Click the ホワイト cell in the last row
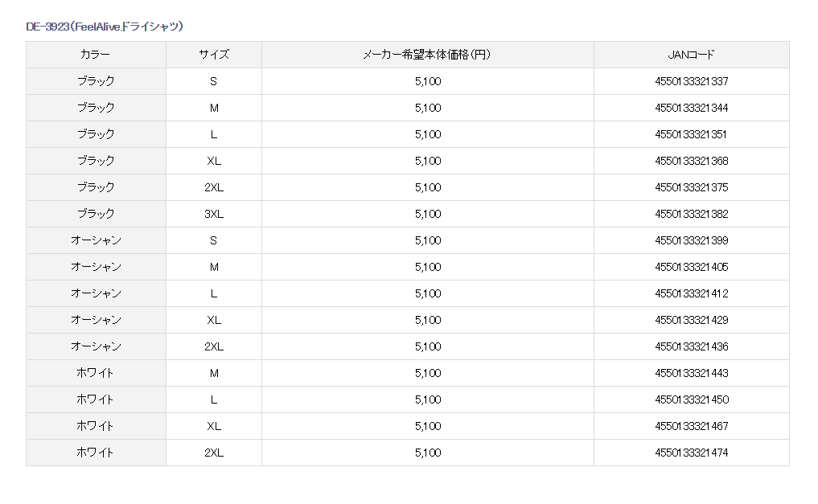The width and height of the screenshot is (818, 504). [x=96, y=453]
